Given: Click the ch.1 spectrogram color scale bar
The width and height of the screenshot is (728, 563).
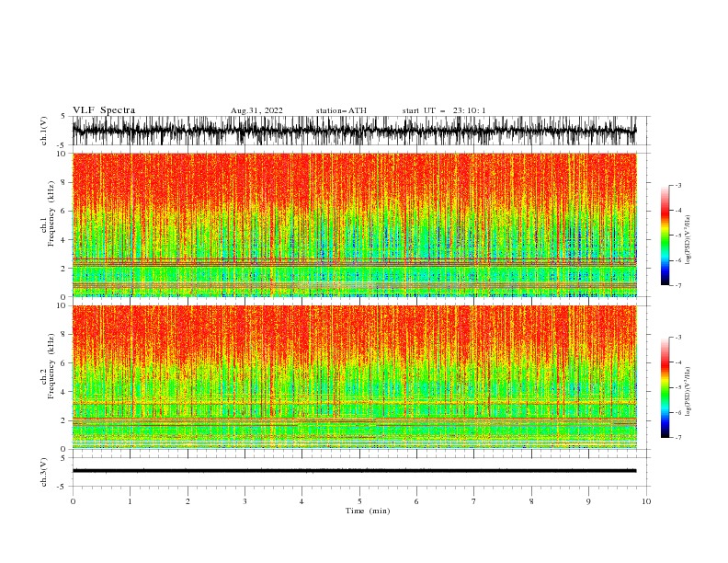Looking at the screenshot, I should click(x=665, y=236).
